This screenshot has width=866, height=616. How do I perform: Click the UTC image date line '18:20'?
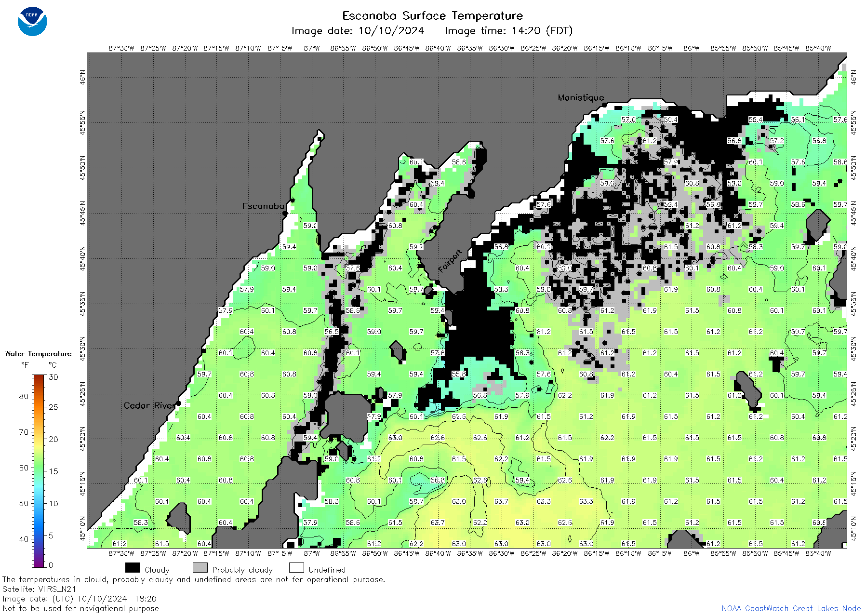pyautogui.click(x=79, y=599)
